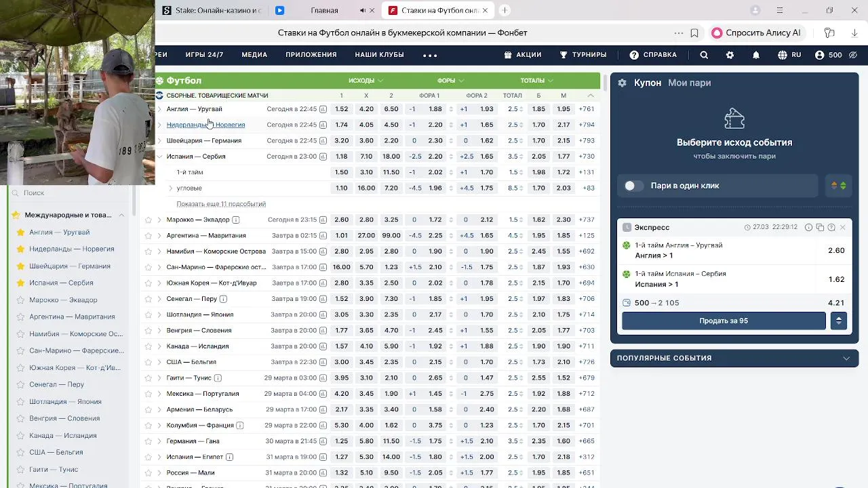Open account balance 500 profile

(x=829, y=55)
